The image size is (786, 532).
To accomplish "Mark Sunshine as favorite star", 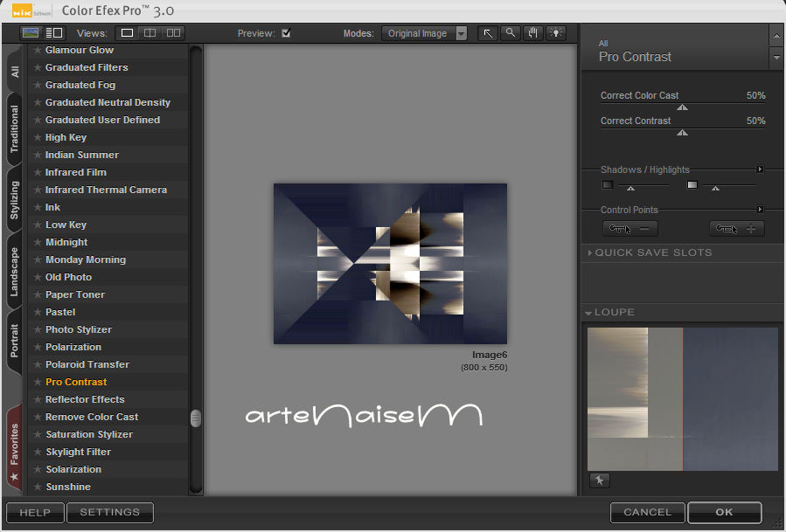I will coord(37,487).
